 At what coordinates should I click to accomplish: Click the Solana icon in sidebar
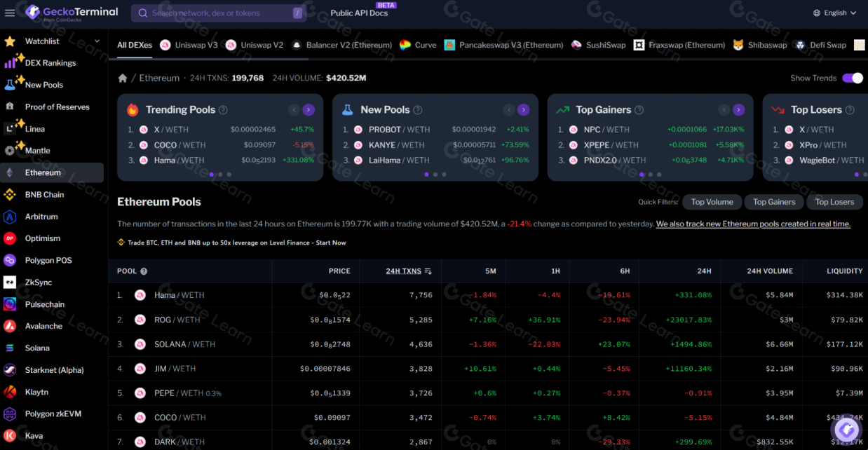click(x=10, y=348)
